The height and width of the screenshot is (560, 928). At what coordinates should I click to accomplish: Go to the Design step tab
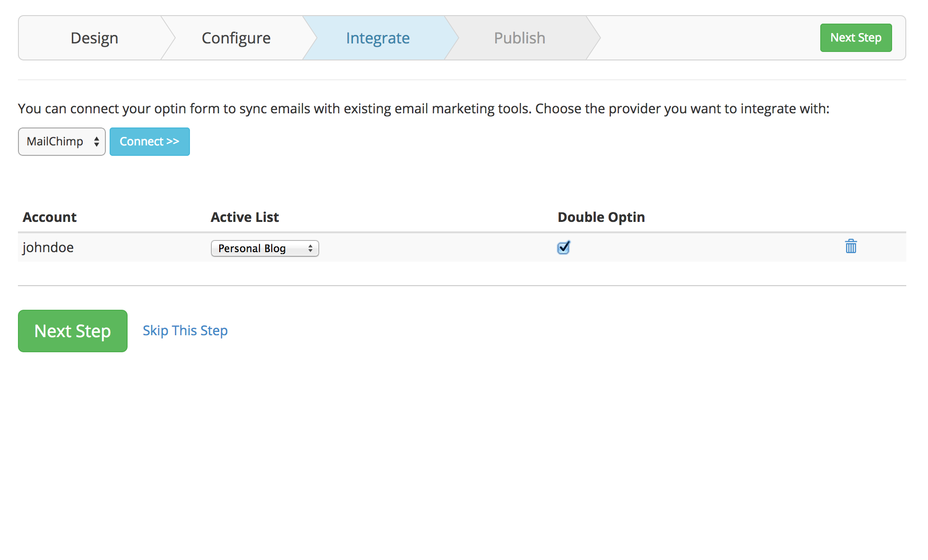click(94, 38)
